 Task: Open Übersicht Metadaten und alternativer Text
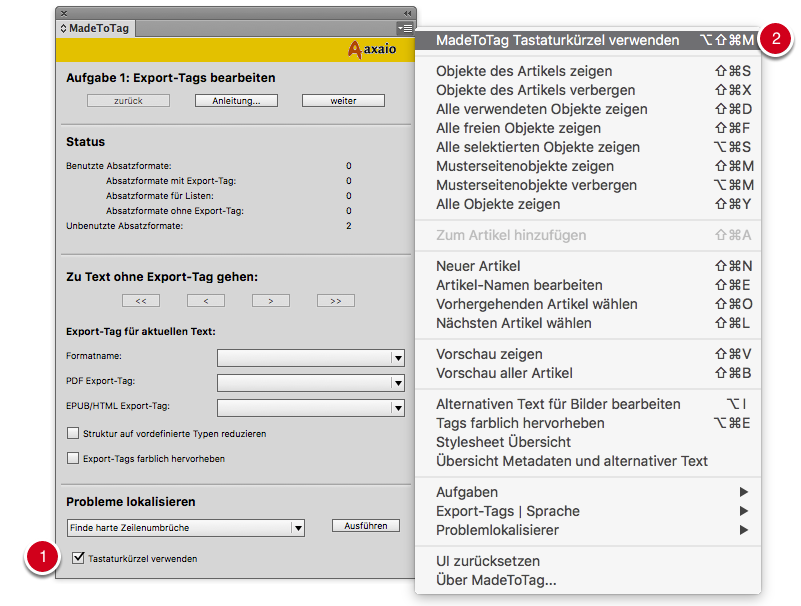point(587,461)
